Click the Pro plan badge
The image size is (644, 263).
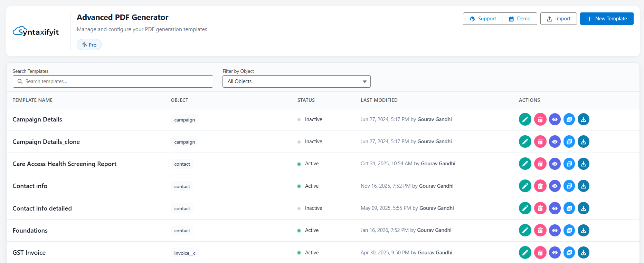tap(89, 45)
